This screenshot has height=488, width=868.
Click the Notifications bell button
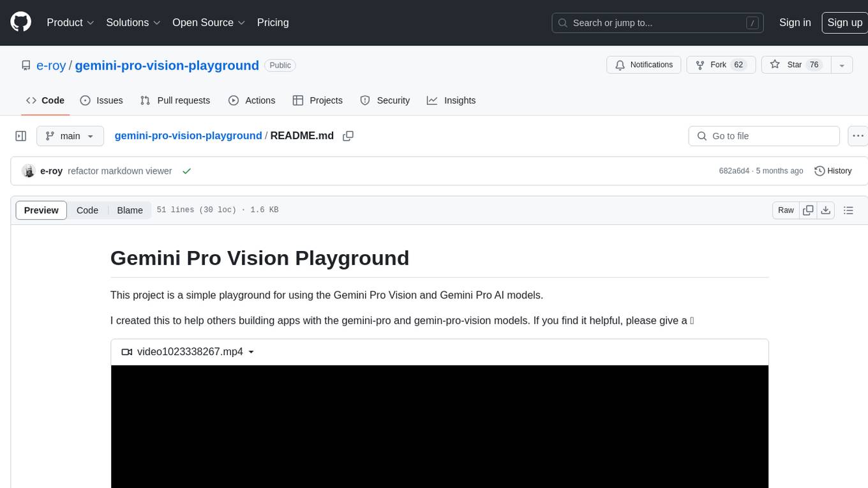(x=644, y=65)
